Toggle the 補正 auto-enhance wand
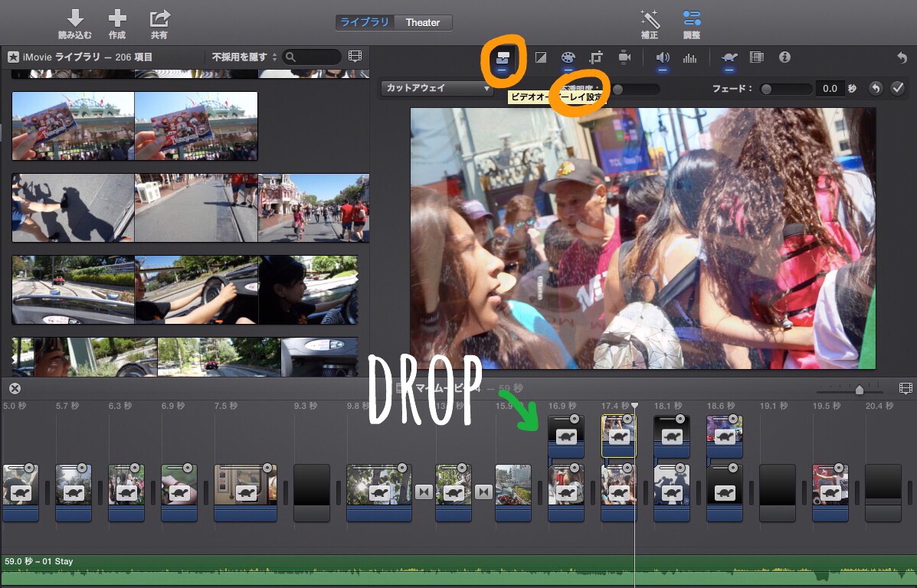 (650, 24)
